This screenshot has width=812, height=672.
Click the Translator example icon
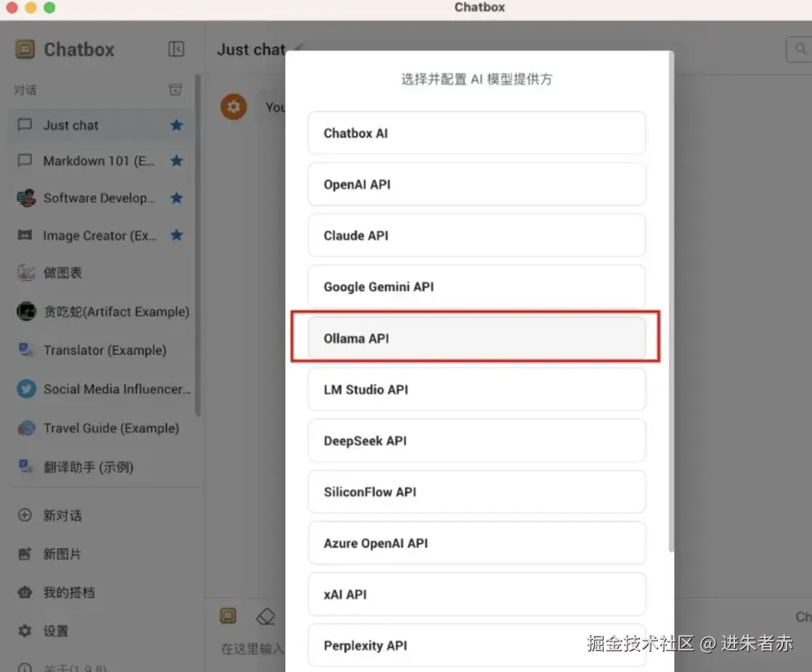click(x=25, y=350)
